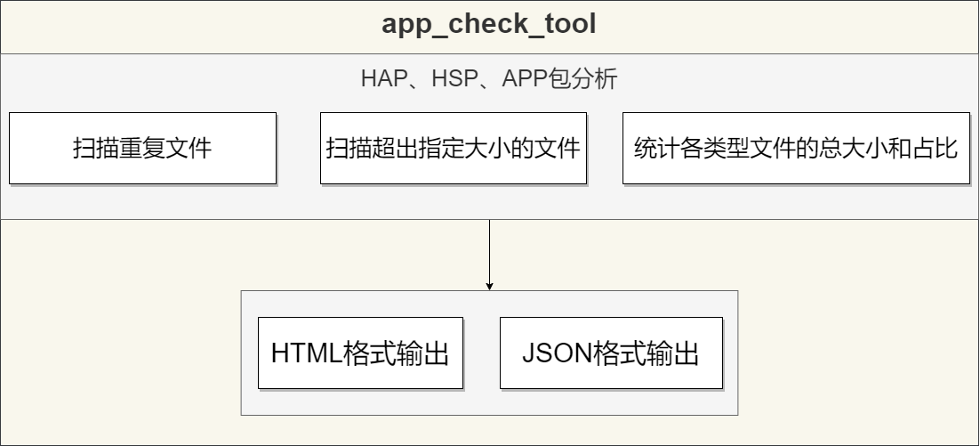Select the word HSP in the heading
The width and height of the screenshot is (980, 446).
tap(454, 79)
